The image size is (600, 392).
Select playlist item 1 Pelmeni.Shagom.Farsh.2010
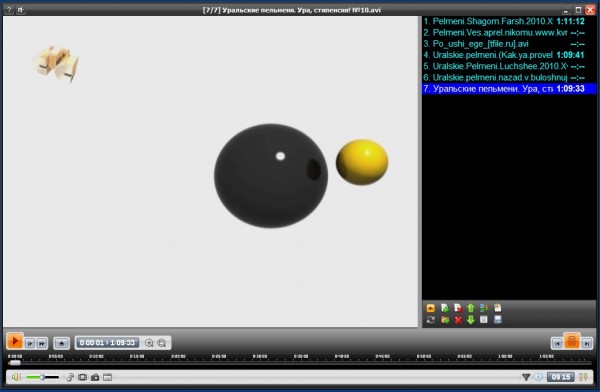509,21
